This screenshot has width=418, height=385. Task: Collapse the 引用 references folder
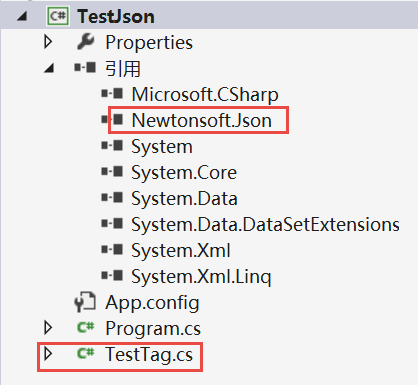49,68
